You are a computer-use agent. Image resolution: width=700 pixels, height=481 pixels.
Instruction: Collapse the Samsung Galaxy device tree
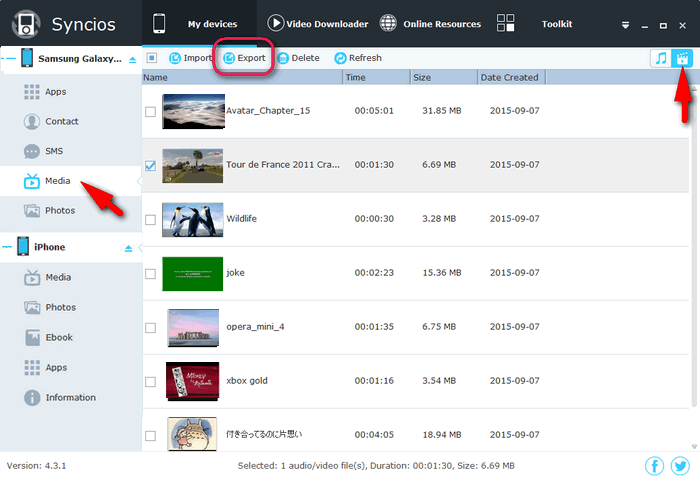coord(8,59)
